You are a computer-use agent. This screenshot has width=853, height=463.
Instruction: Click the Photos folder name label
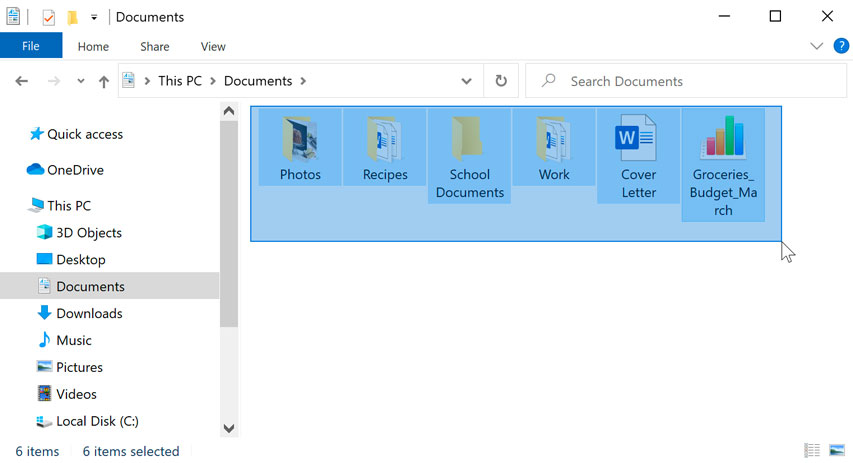click(x=300, y=174)
